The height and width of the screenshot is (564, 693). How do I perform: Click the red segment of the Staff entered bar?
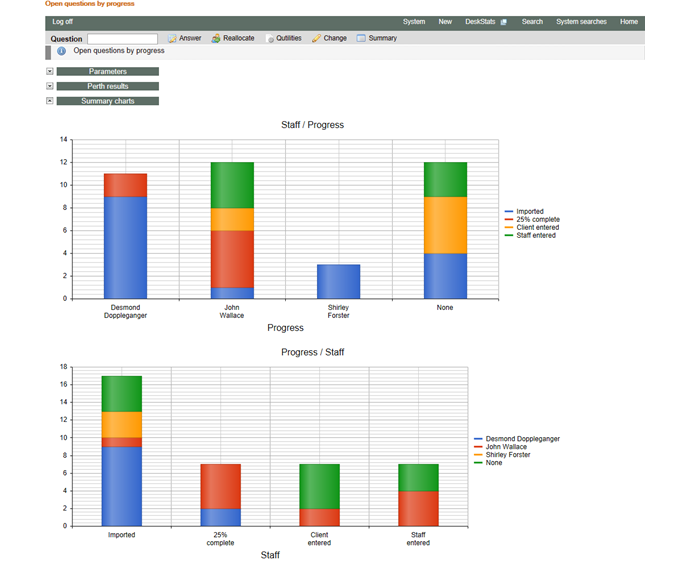click(x=419, y=508)
